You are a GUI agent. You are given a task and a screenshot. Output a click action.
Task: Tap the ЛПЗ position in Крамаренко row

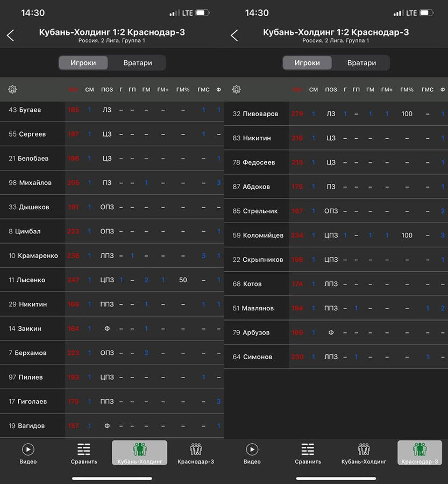click(x=107, y=255)
